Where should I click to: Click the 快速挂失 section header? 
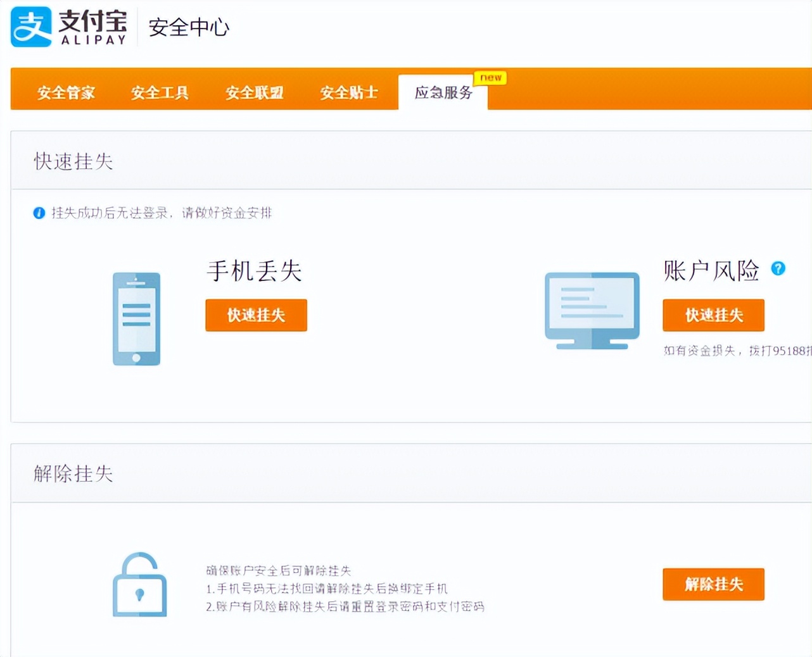pyautogui.click(x=73, y=161)
